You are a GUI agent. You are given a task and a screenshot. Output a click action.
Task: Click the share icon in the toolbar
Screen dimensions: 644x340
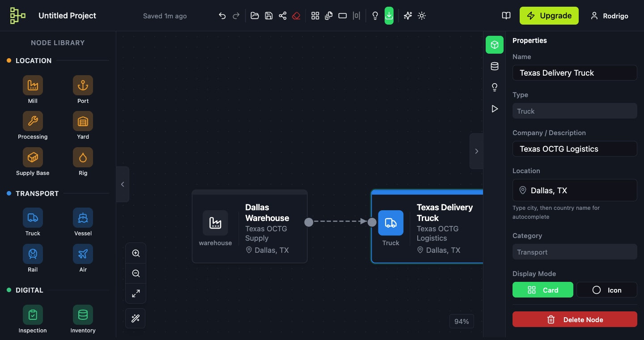click(283, 15)
